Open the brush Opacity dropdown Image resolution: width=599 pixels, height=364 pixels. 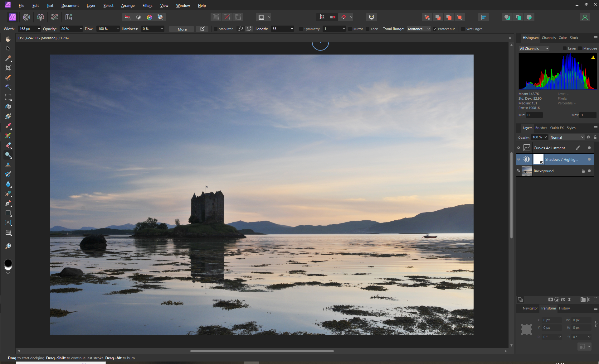(x=80, y=29)
